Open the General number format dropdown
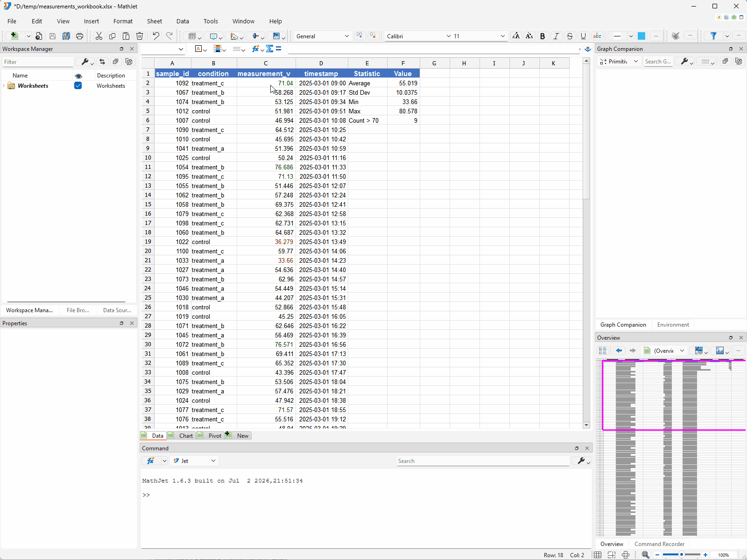This screenshot has height=560, width=747. click(323, 36)
